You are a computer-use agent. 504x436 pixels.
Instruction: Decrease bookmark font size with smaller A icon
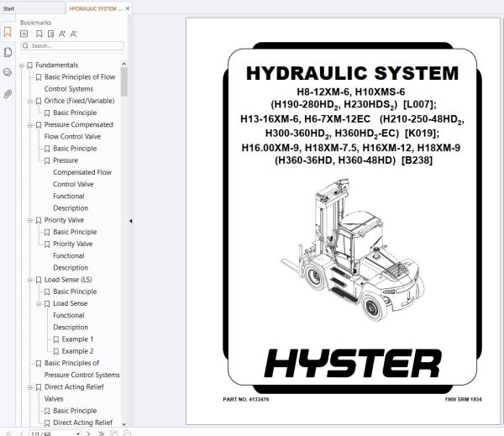point(74,34)
